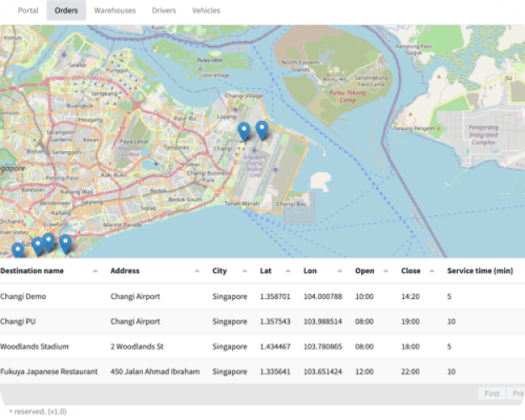Sort table by City column
Screen dimensions: 525x420
coord(229,270)
